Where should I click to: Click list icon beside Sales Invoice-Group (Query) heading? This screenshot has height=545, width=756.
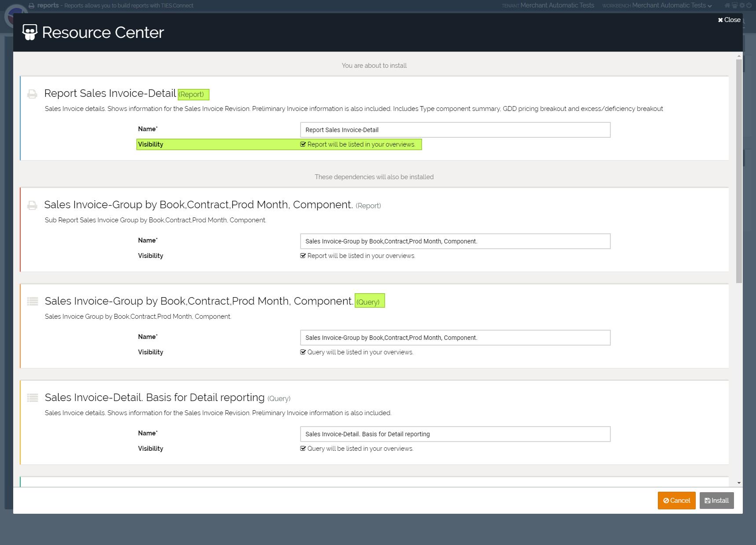(33, 301)
